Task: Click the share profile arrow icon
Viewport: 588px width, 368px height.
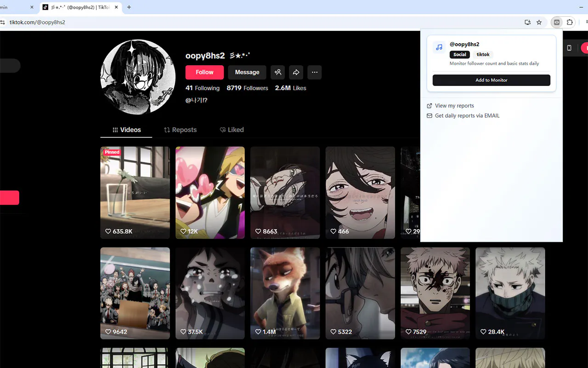Action: [x=296, y=72]
